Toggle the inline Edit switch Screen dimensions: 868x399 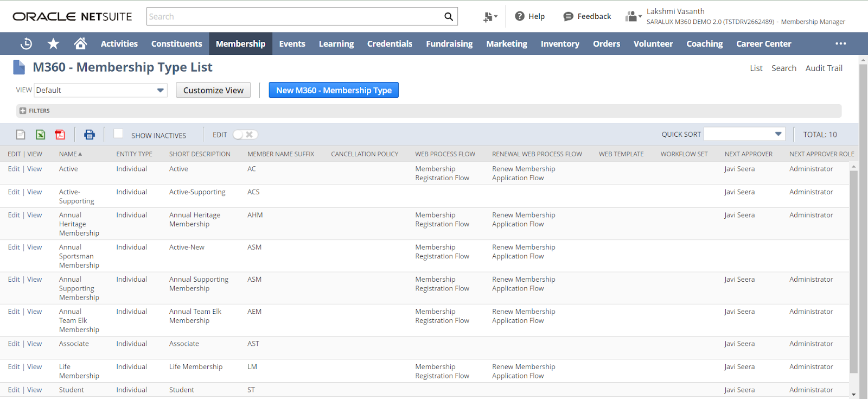click(x=245, y=135)
